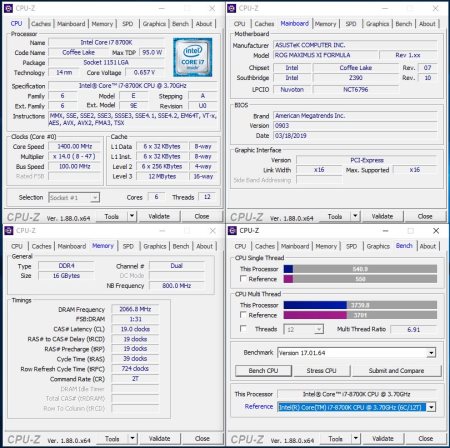Viewport: 450px width, 448px height.
Task: Click Submit and Compare button
Action: [x=397, y=371]
